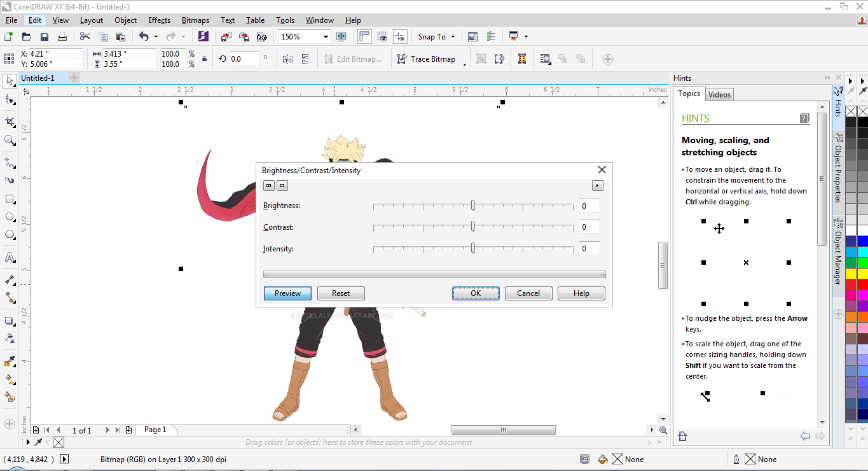Select the Polygon tool
The width and height of the screenshot is (868, 471).
(10, 235)
